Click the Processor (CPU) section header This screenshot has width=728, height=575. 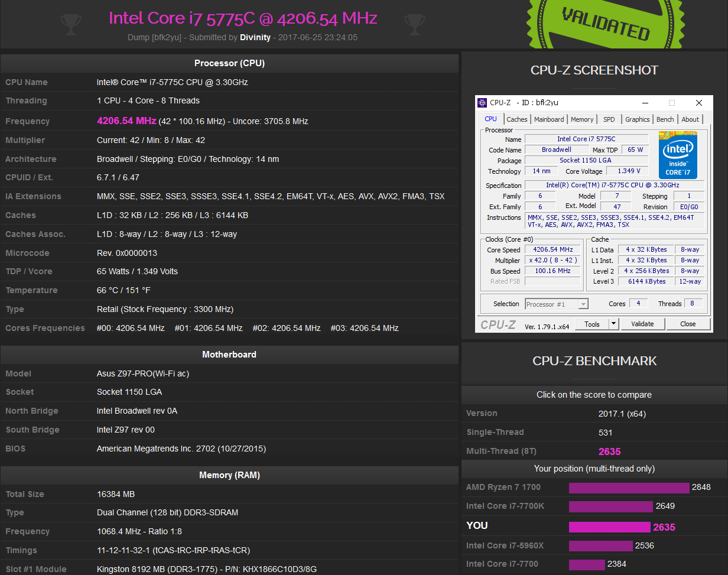[229, 63]
